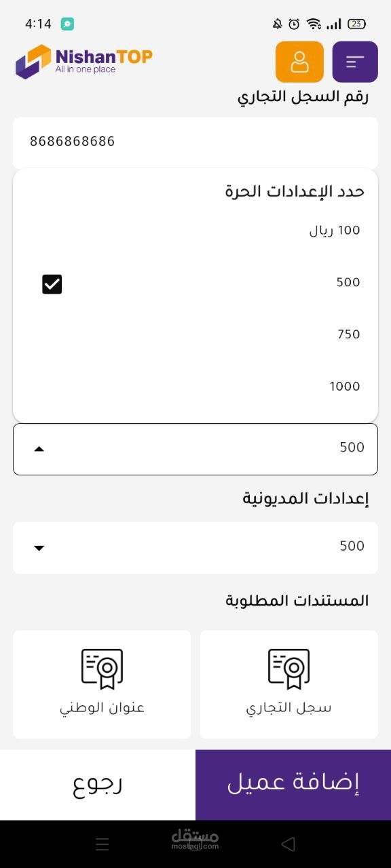Tap the national address certificate icon
Viewport: 391px width, 868px height.
[102, 669]
